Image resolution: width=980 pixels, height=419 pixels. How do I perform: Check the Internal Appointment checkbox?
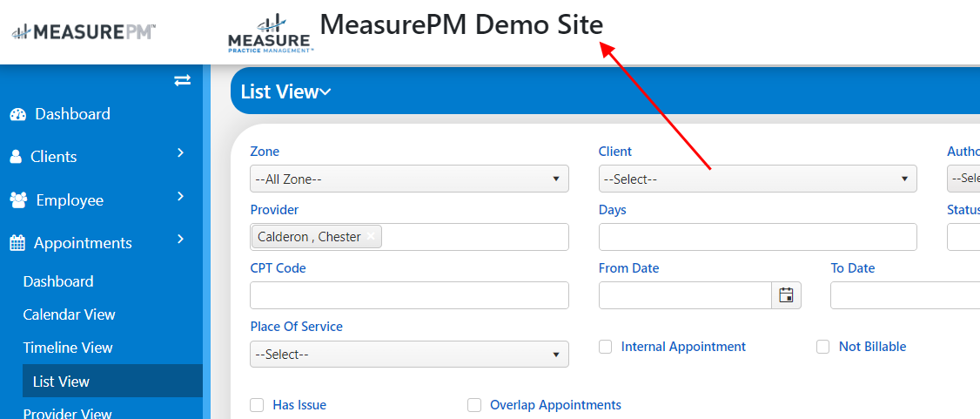point(605,347)
